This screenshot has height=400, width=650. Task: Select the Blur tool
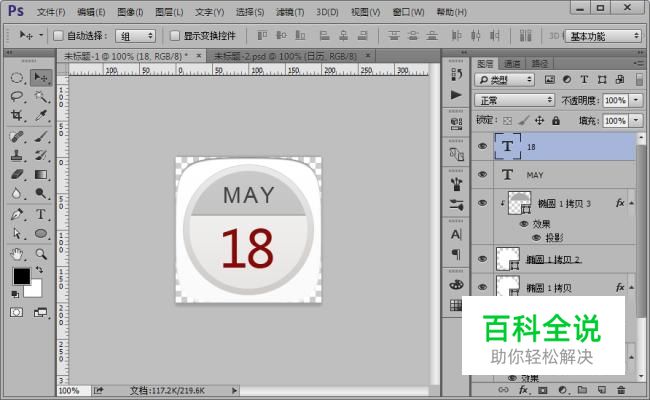click(17, 194)
